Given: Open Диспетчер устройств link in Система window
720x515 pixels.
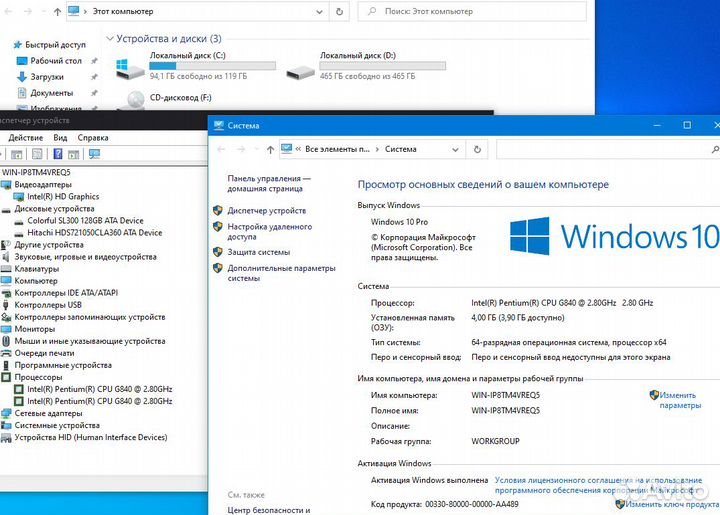Looking at the screenshot, I should (267, 211).
